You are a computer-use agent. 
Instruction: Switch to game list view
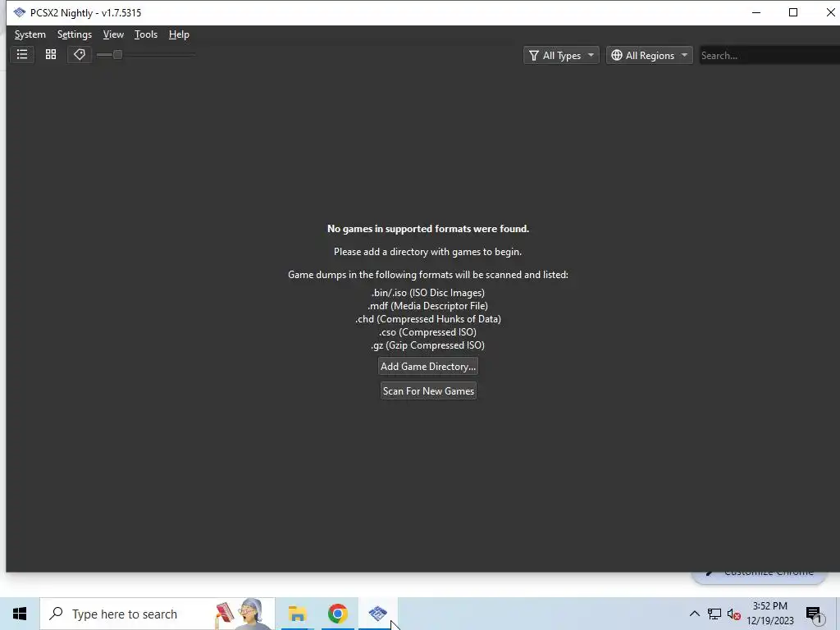pyautogui.click(x=22, y=55)
